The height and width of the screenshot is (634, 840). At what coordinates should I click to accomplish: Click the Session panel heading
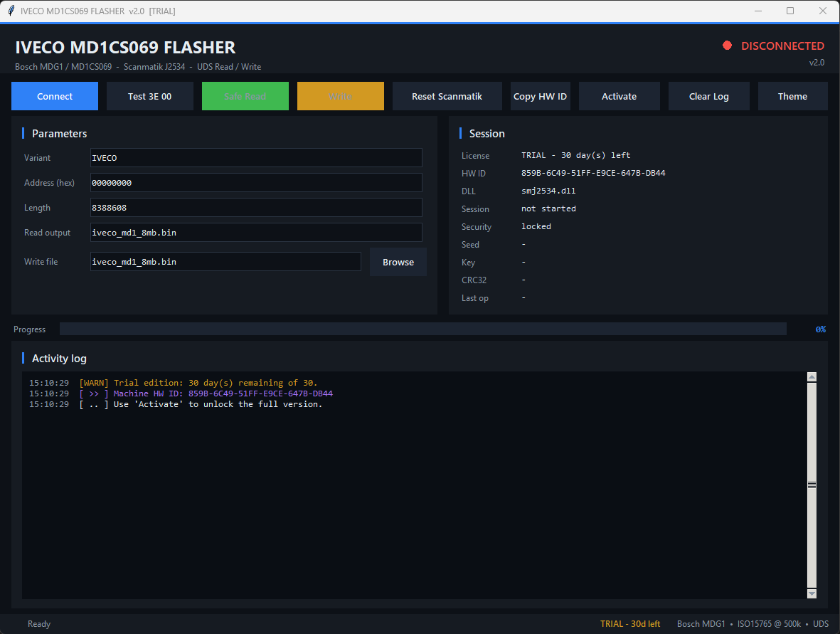487,134
